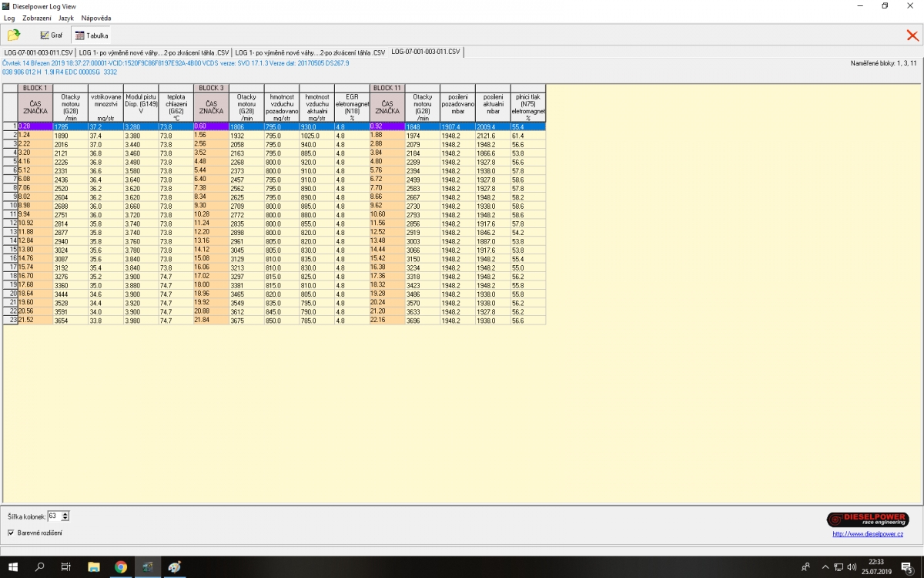
Task: Open File Explorer from the taskbar
Action: click(x=94, y=567)
